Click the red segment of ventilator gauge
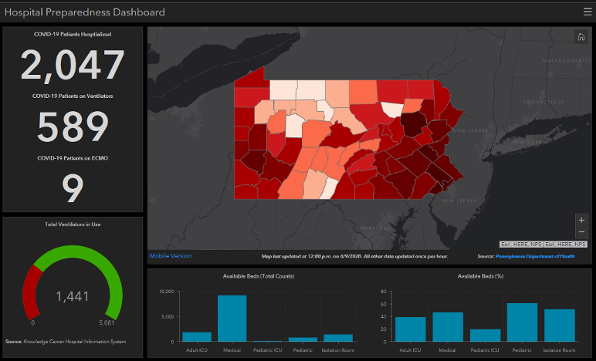Image resolution: width=596 pixels, height=361 pixels. 31,293
